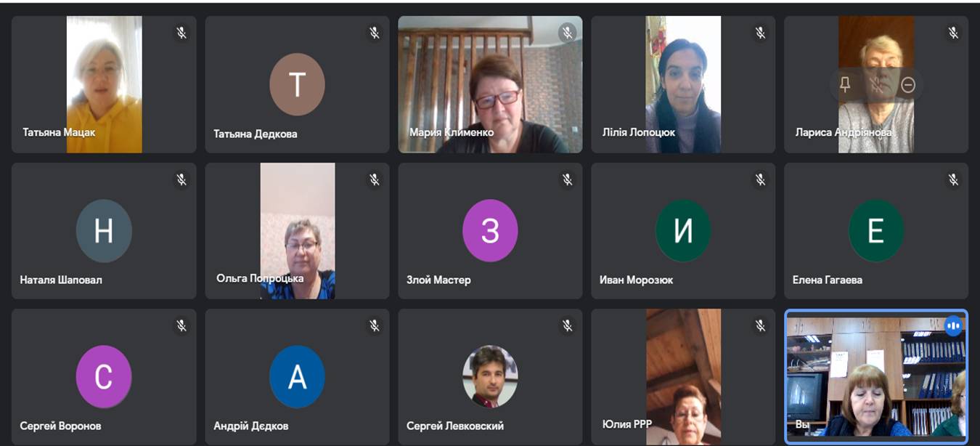980x446 pixels.
Task: Click Ольга Попроцька's video tile
Action: 298,231
